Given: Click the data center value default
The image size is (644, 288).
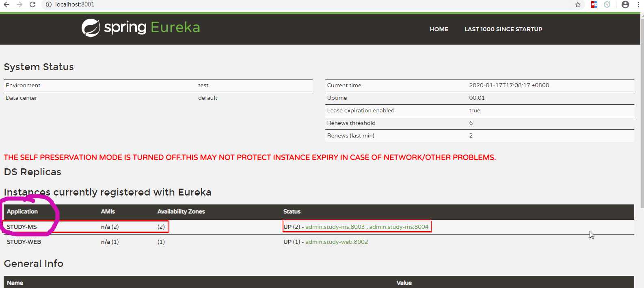Looking at the screenshot, I should 208,98.
